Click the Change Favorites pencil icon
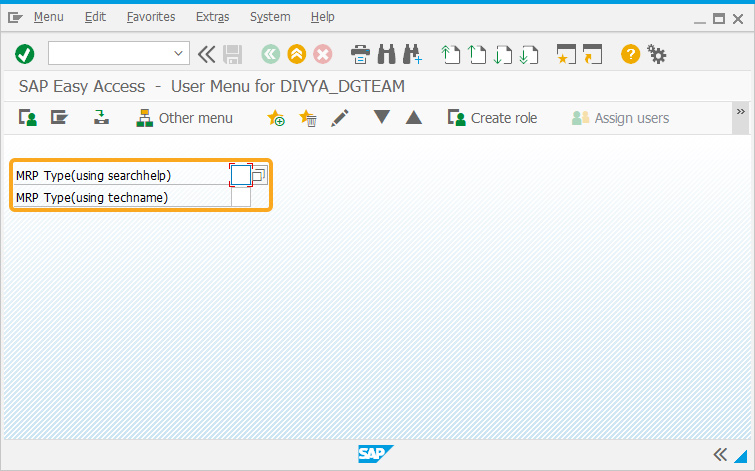755x471 pixels. point(340,118)
